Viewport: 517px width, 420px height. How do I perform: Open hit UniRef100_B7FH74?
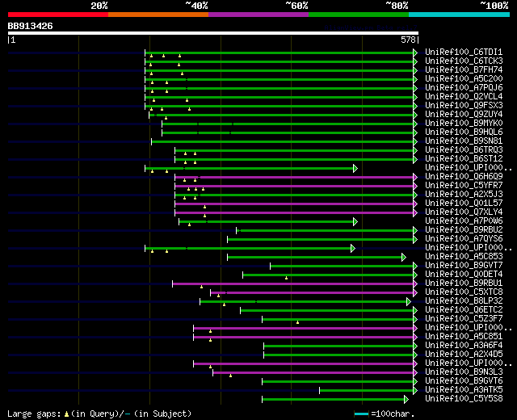[464, 70]
